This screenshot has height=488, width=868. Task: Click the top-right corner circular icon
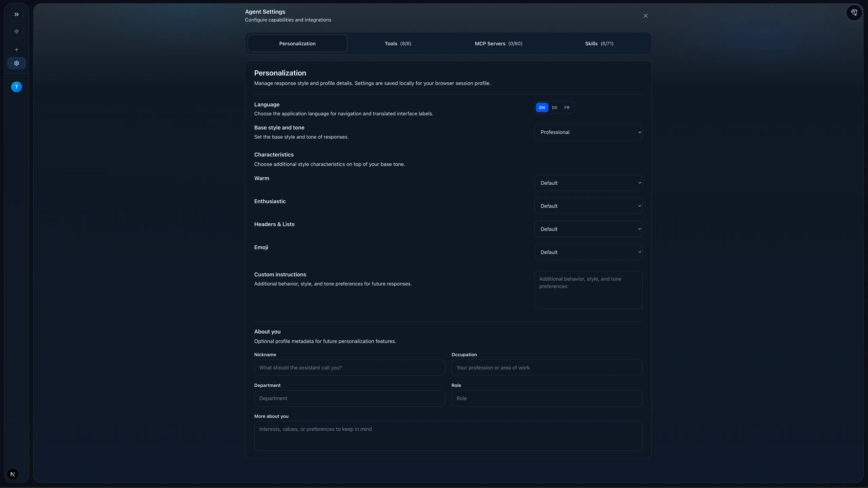tap(854, 13)
